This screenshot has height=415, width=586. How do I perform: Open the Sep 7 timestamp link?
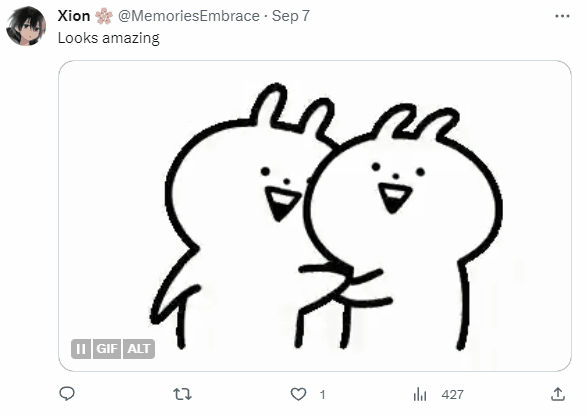[x=291, y=16]
